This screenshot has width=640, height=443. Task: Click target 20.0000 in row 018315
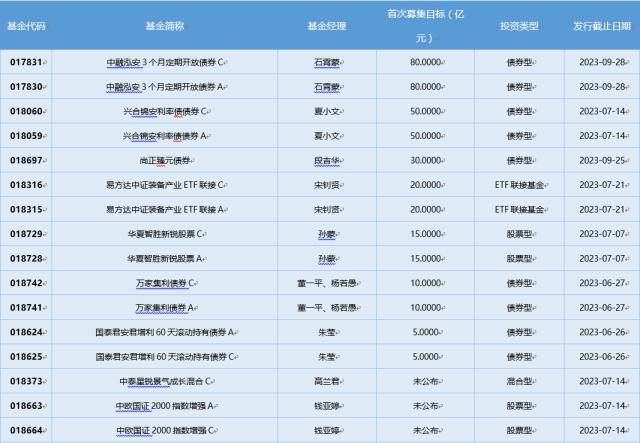pyautogui.click(x=425, y=209)
